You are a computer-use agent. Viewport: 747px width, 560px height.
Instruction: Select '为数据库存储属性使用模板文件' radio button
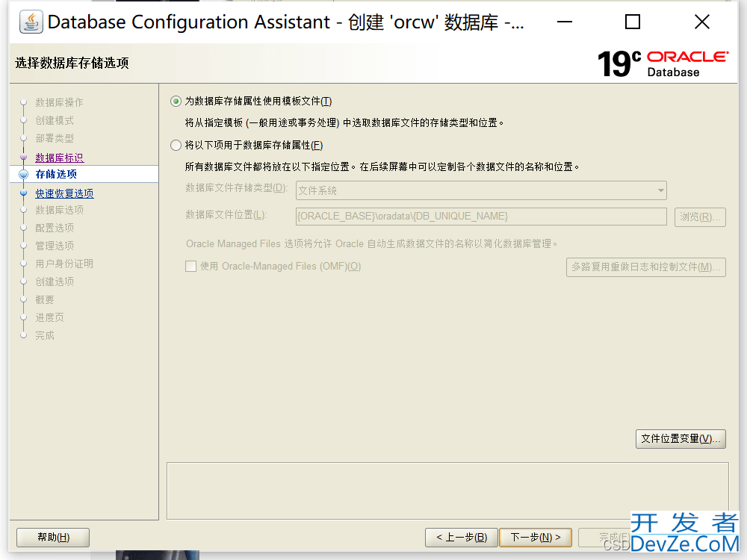(x=176, y=102)
